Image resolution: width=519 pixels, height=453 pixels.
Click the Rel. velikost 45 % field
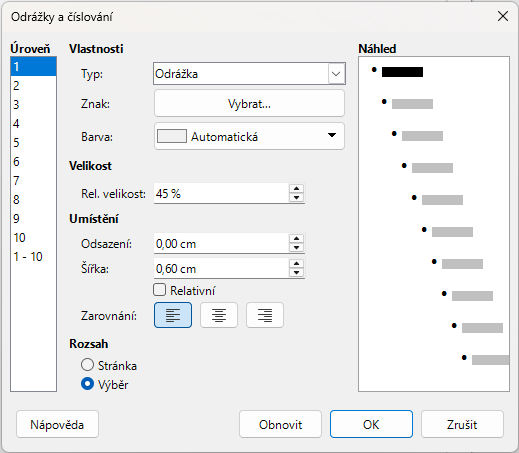(221, 193)
